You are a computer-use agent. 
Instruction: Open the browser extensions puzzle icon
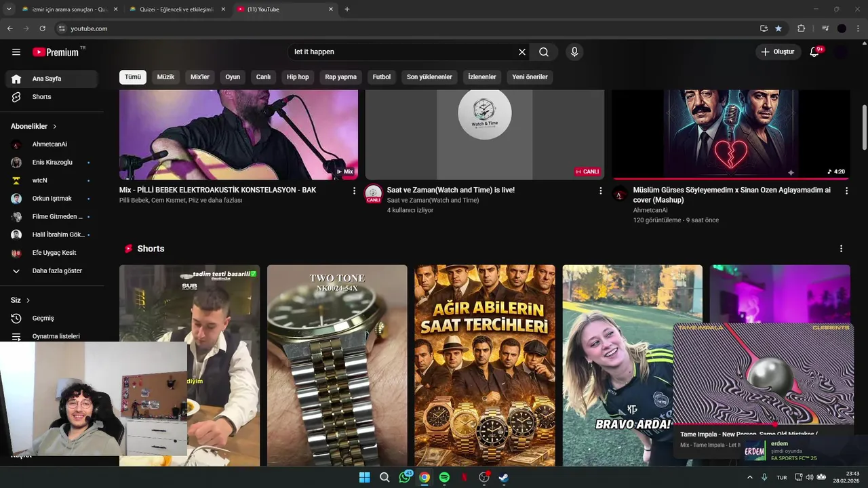[x=801, y=28]
